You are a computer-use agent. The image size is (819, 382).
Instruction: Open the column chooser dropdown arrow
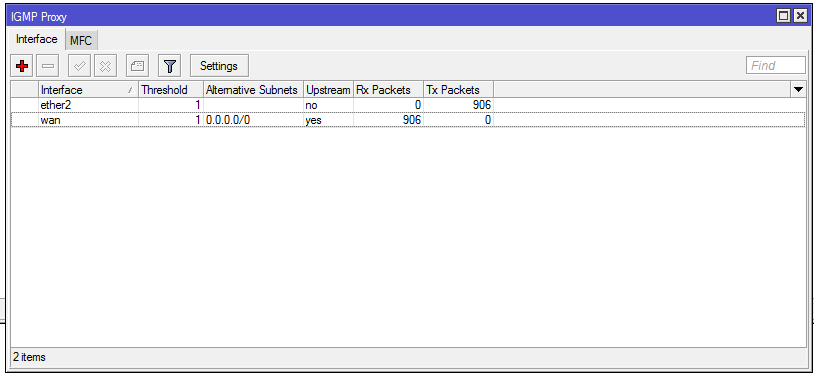tap(799, 90)
